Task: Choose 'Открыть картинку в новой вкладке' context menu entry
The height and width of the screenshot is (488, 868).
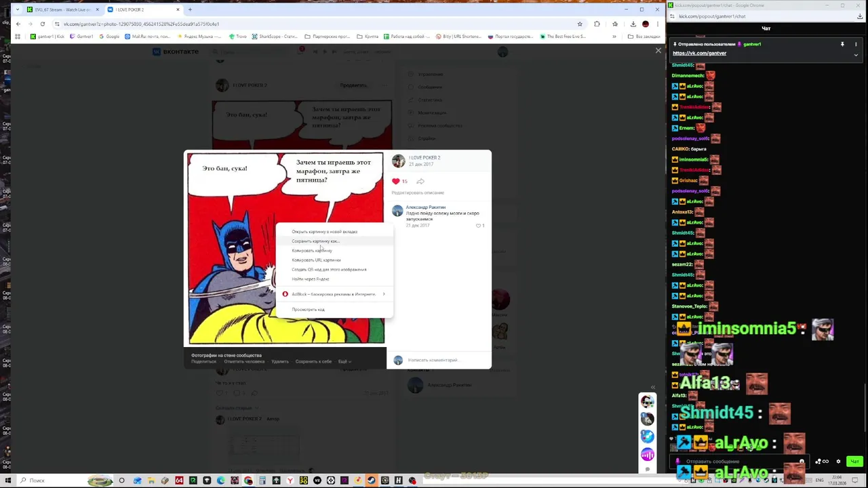Action: (x=324, y=232)
